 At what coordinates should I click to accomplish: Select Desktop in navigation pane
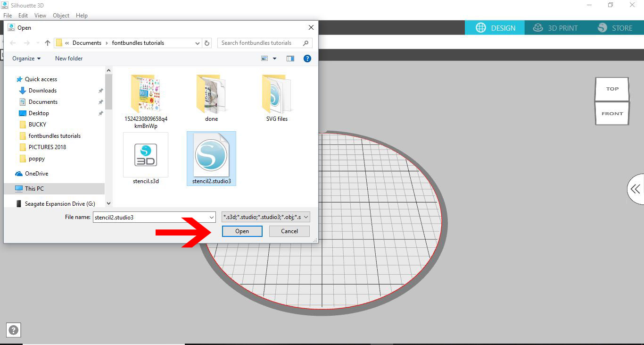pos(39,113)
